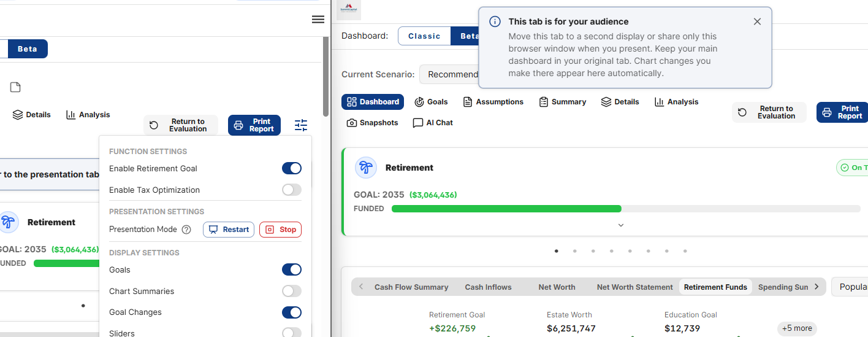Open Snapshots camera icon tab

(x=372, y=123)
